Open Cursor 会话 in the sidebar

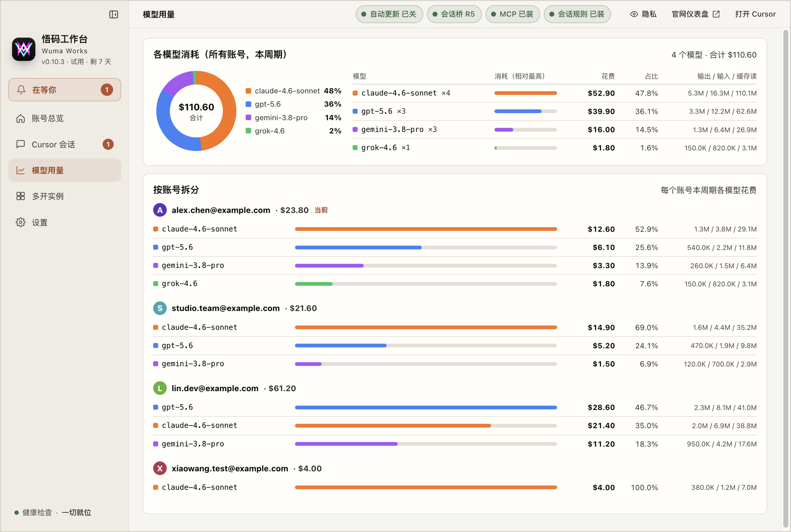point(64,144)
